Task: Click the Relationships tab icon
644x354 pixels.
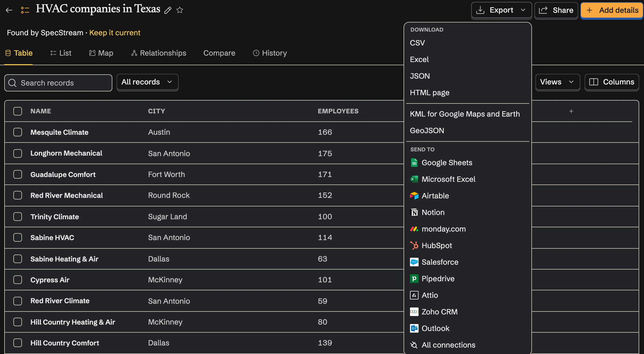Action: [134, 53]
